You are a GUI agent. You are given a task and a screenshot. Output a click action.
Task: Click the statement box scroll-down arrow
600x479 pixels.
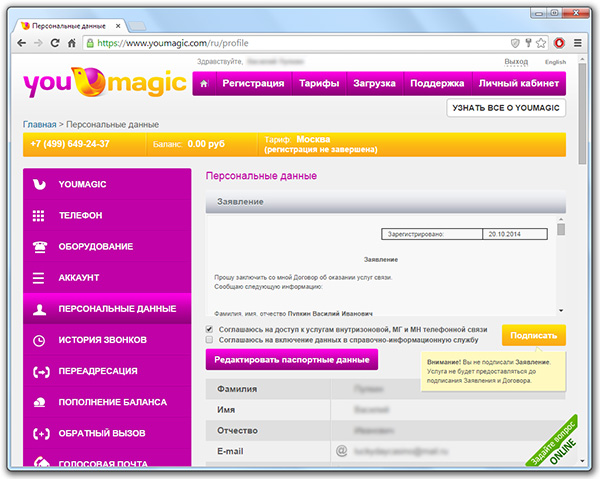(x=561, y=311)
